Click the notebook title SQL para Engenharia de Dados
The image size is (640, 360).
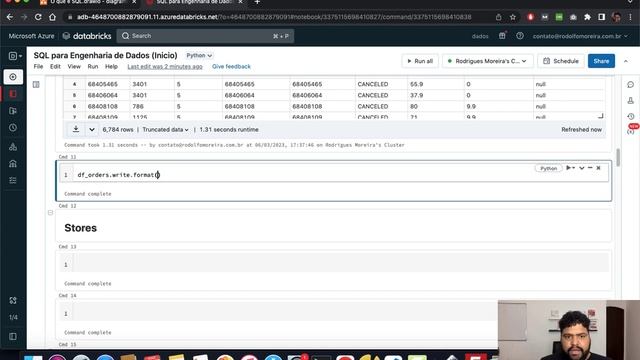point(105,56)
